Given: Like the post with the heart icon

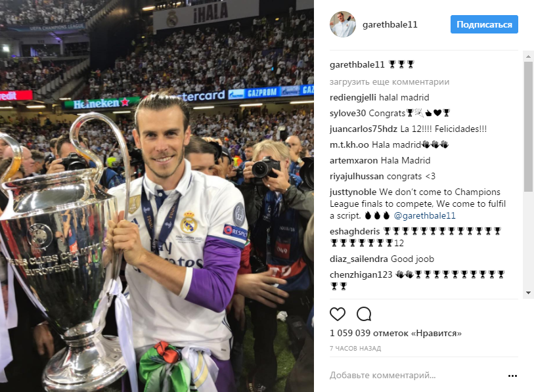Looking at the screenshot, I should 338,314.
